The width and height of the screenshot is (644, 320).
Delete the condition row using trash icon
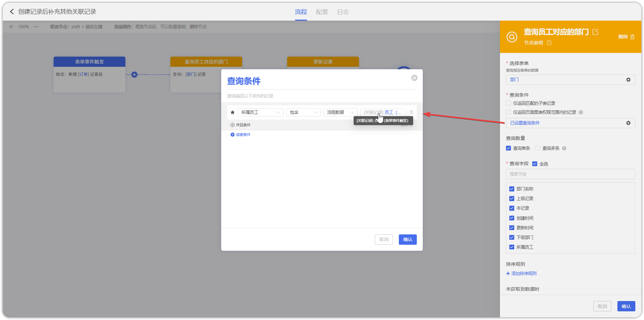[411, 113]
